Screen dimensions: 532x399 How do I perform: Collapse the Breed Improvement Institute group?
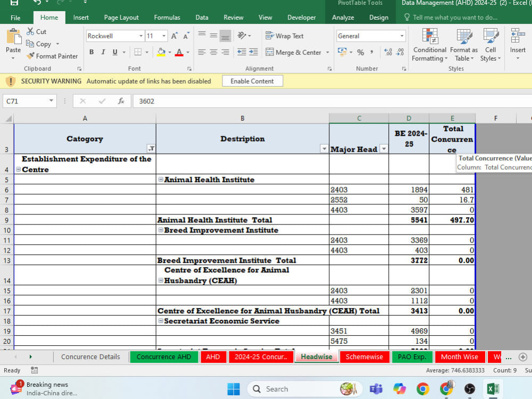161,230
